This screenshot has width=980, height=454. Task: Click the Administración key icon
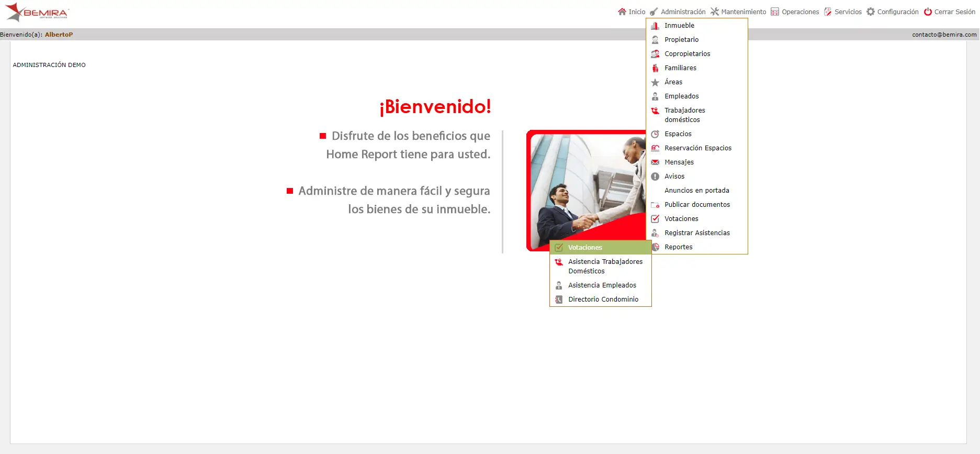654,12
